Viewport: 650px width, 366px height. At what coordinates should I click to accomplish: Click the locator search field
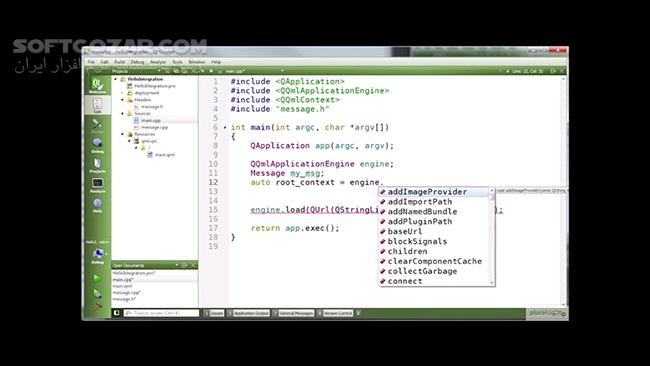(161, 313)
